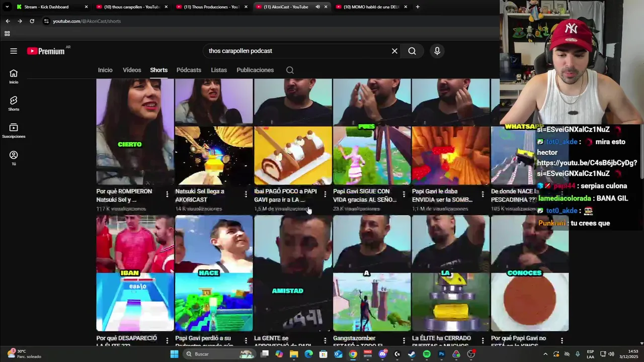Open Suscripciones from the left sidebar
The image size is (644, 362).
point(14,131)
